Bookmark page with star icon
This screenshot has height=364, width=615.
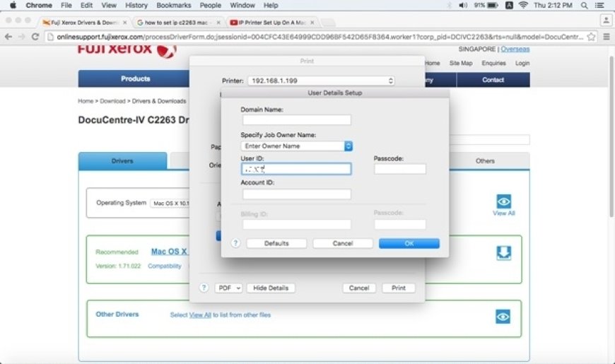click(591, 37)
